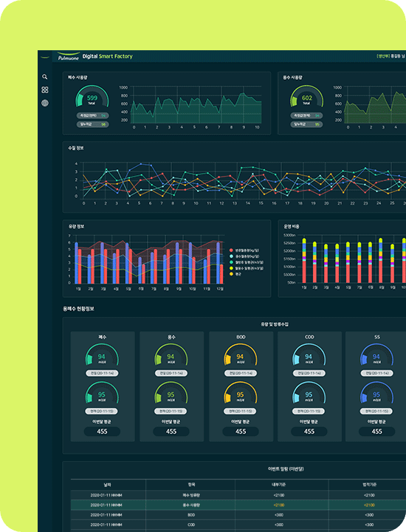
Task: Select the highlighted 용수 사용량 table row
Action: tap(238, 505)
